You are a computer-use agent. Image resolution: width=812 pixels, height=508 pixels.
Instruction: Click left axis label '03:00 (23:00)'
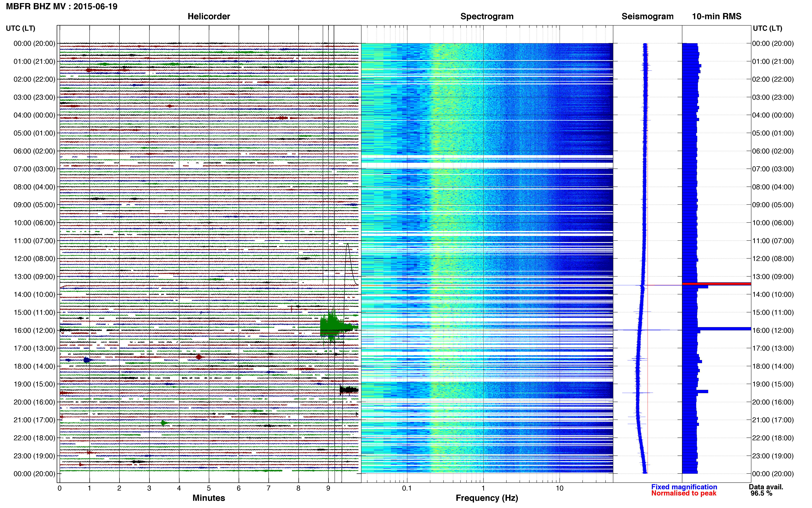click(x=34, y=97)
